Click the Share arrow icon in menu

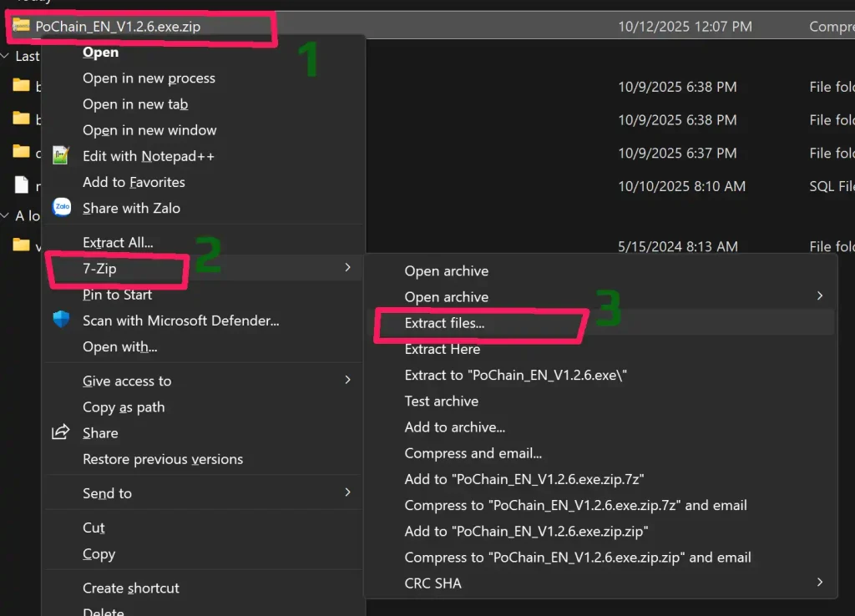(61, 432)
